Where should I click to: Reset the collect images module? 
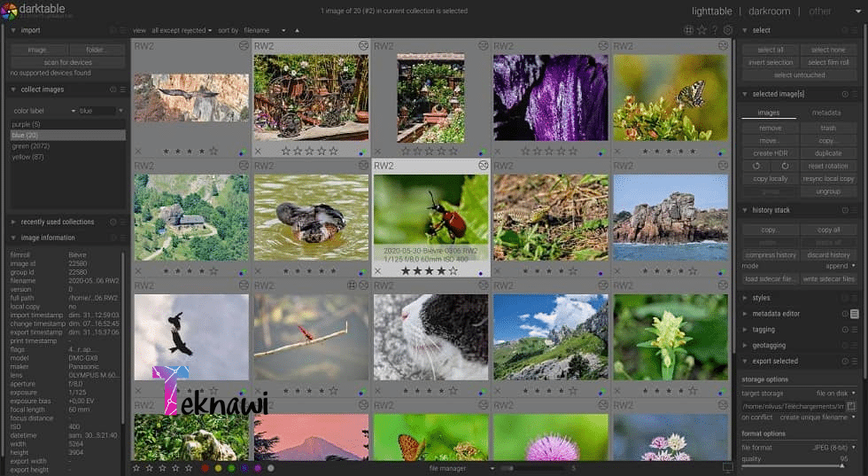tap(113, 90)
